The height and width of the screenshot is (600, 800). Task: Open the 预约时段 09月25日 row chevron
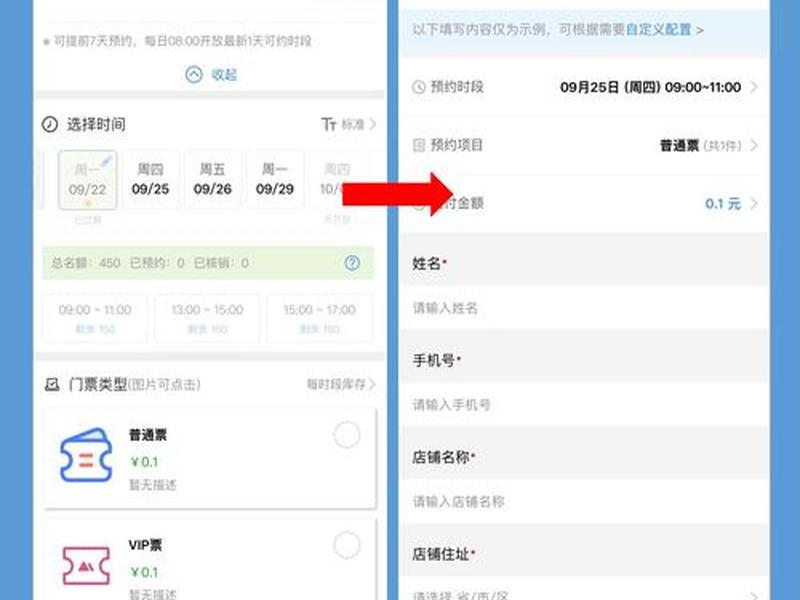tap(754, 87)
